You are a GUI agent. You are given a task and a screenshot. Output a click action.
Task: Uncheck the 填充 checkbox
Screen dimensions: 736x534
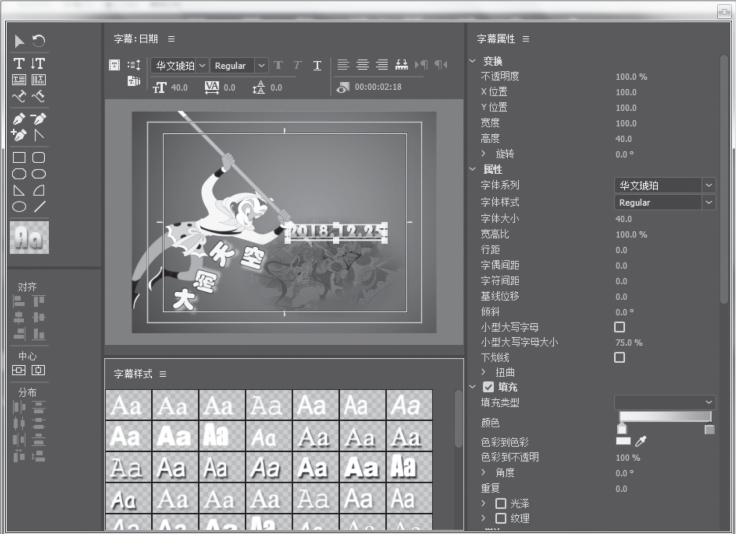pyautogui.click(x=489, y=387)
